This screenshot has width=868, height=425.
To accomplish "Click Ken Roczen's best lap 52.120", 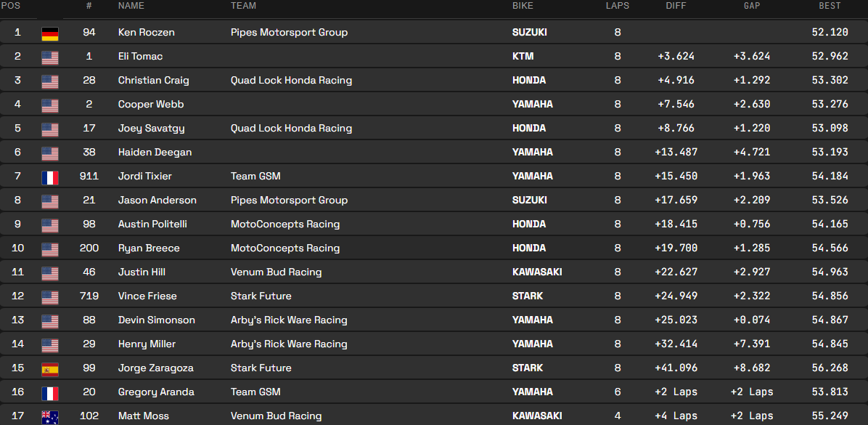I will click(x=830, y=33).
